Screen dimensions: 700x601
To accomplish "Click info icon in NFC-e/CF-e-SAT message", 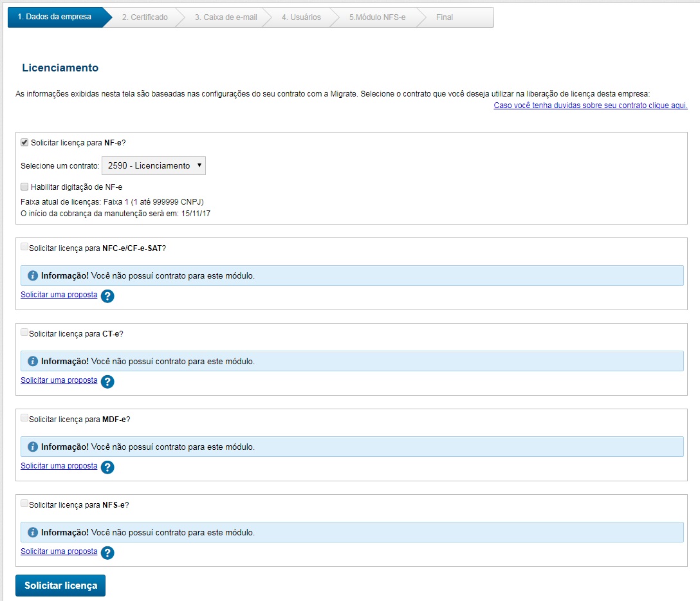I will [x=33, y=275].
